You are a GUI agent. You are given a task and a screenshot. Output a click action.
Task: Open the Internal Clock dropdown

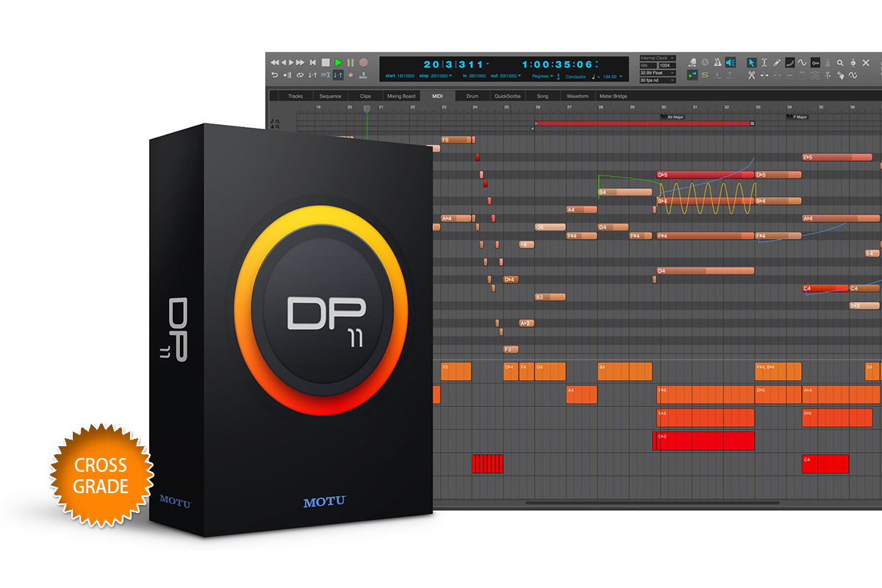pyautogui.click(x=658, y=58)
